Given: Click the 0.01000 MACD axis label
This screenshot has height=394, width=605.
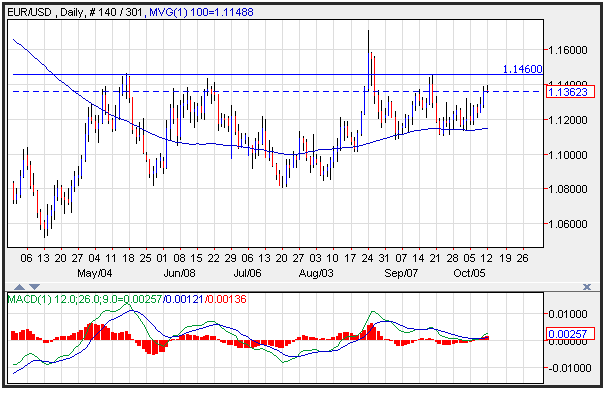Looking at the screenshot, I should click(568, 314).
